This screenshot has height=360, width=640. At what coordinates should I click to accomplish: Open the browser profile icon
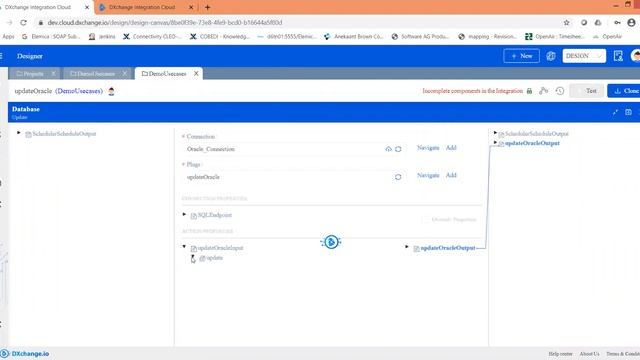pyautogui.click(x=631, y=23)
